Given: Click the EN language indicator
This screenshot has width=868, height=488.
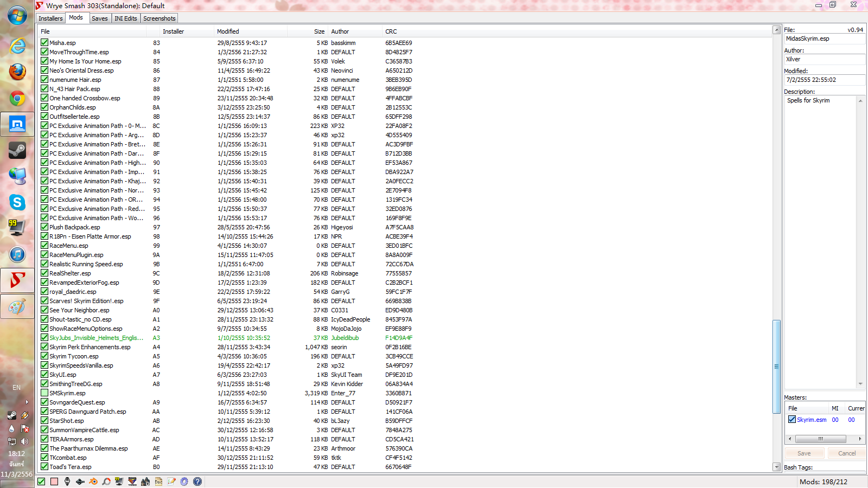Looking at the screenshot, I should pyautogui.click(x=16, y=388).
